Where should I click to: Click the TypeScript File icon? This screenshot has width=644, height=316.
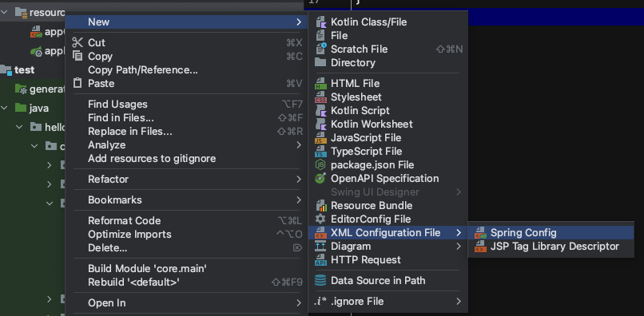(x=320, y=152)
